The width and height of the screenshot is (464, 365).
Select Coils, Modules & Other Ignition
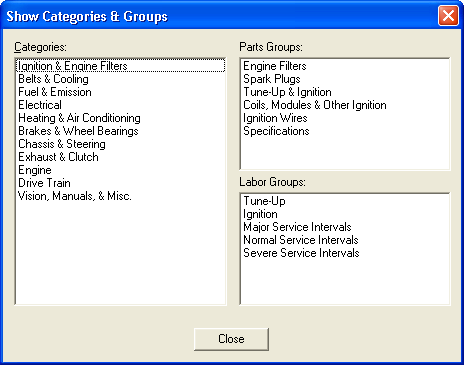[315, 105]
